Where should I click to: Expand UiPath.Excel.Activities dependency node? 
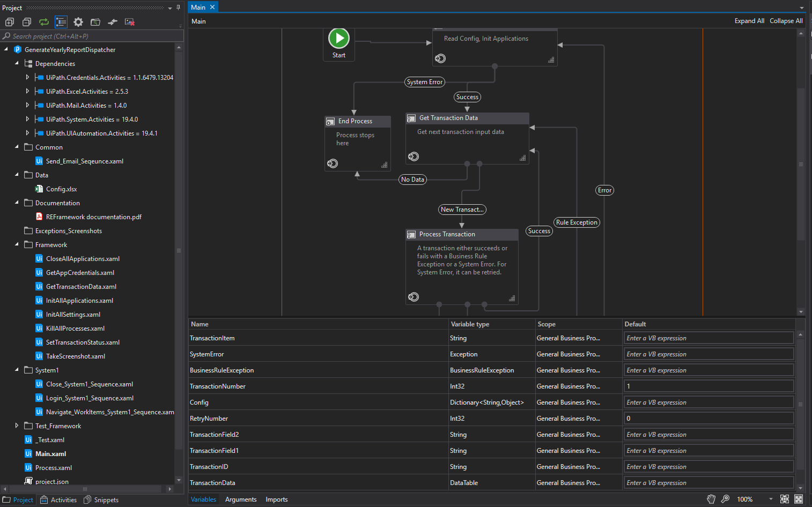point(27,91)
